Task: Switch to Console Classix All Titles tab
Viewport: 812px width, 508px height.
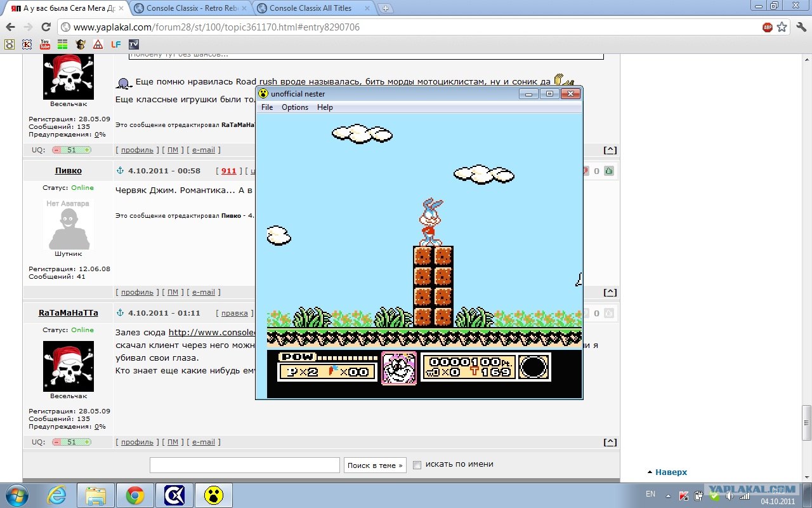Action: pos(310,8)
